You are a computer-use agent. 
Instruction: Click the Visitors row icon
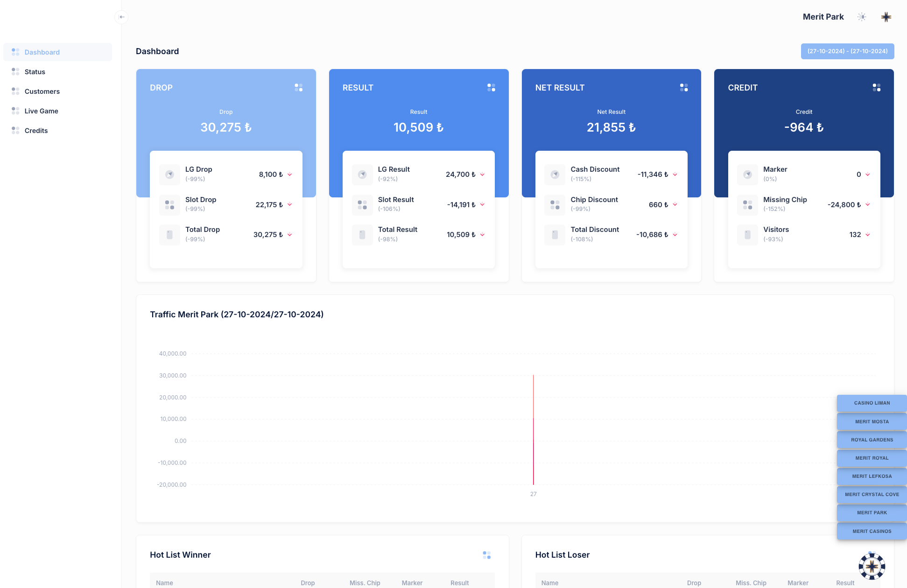click(x=747, y=235)
